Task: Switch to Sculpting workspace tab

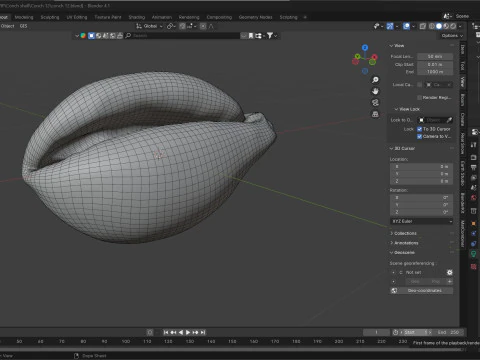Action: pos(50,17)
